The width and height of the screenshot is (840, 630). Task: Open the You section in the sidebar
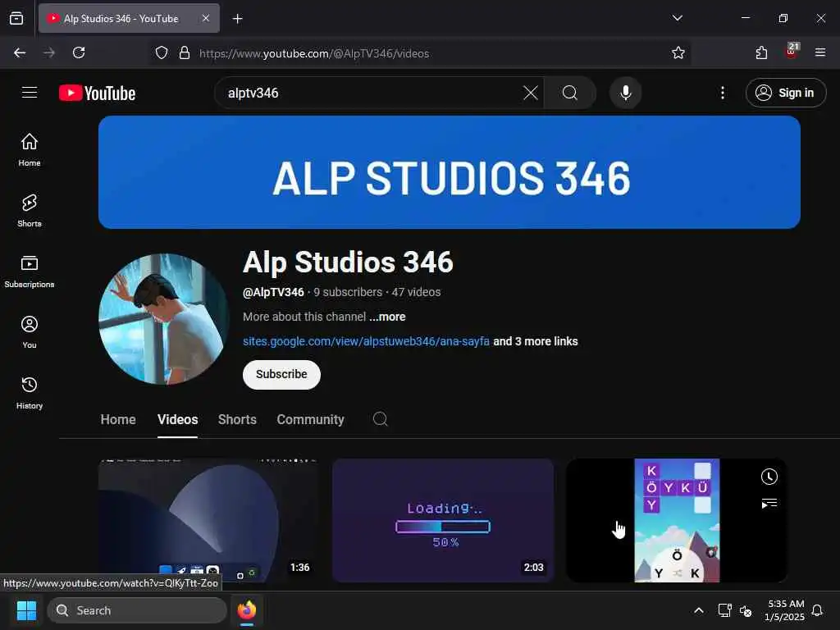click(30, 332)
